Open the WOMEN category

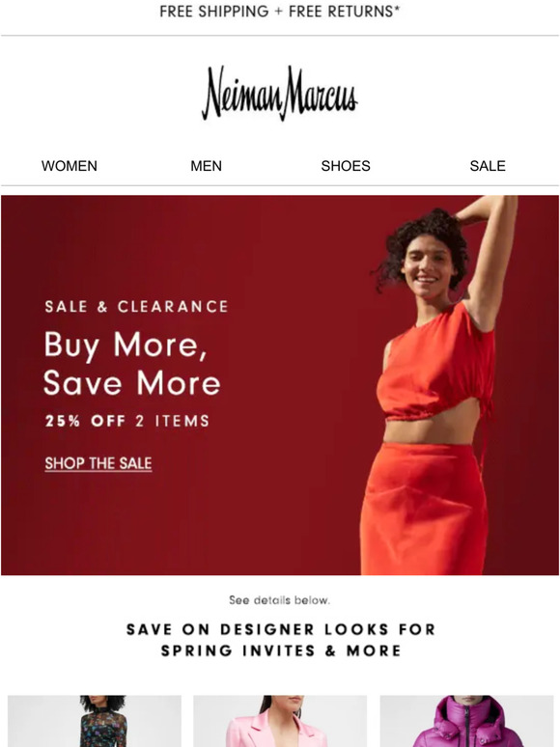point(70,166)
